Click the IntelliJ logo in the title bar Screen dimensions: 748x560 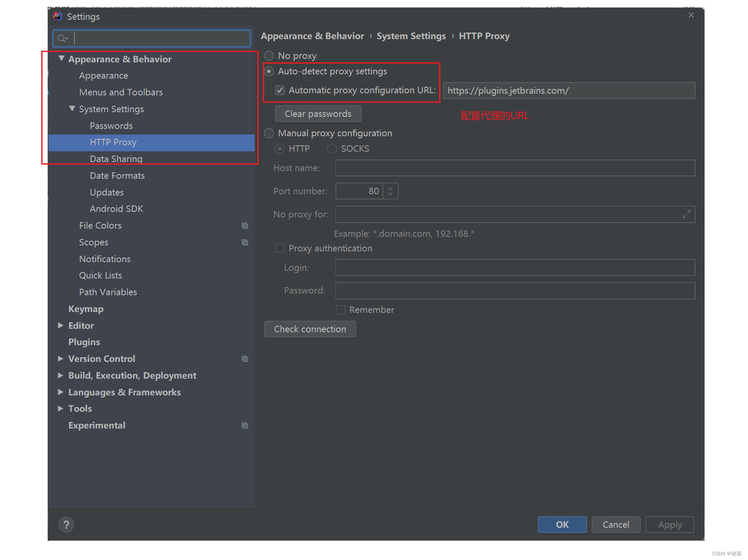point(58,16)
